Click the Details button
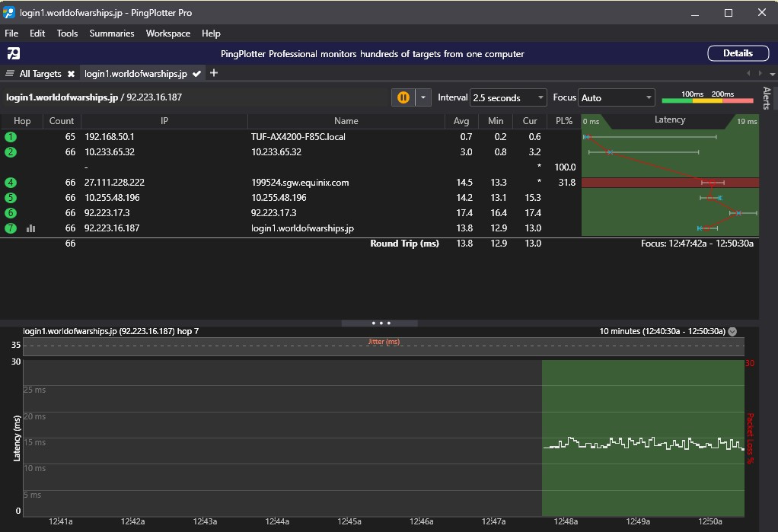Image resolution: width=778 pixels, height=532 pixels. 738,53
